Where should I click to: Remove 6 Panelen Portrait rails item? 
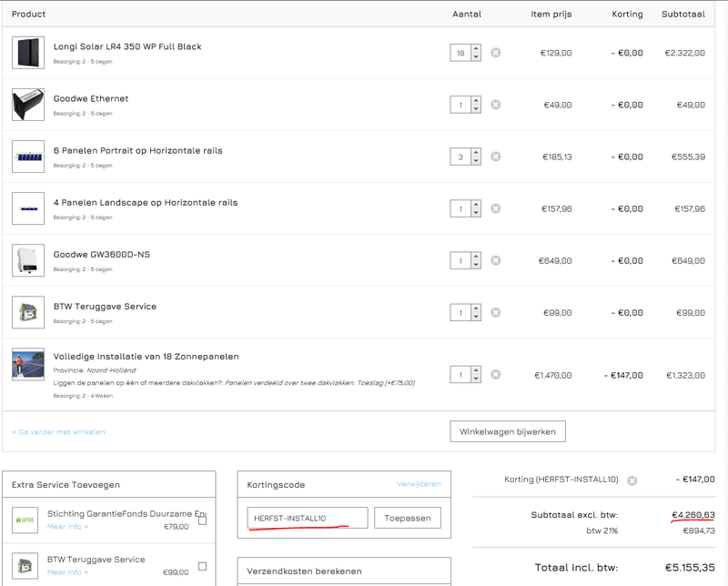click(x=495, y=157)
